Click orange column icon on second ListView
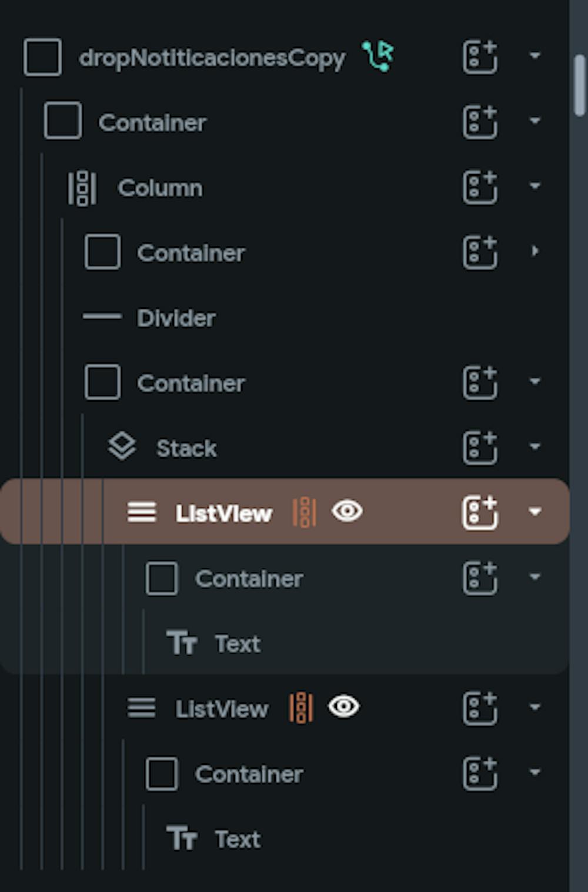The image size is (588, 892). click(301, 707)
